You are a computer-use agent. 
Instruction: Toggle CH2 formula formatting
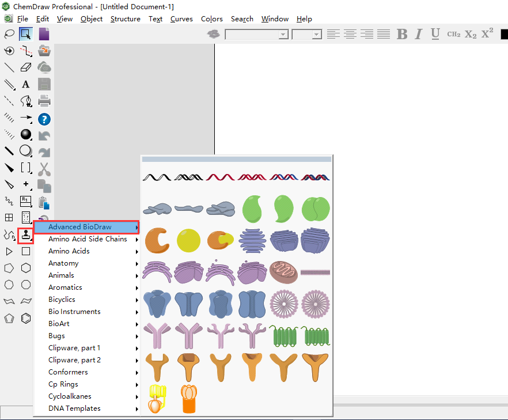(454, 34)
